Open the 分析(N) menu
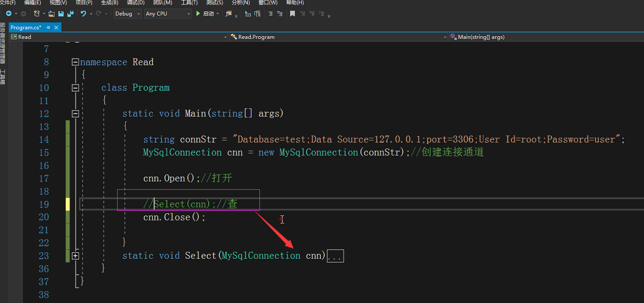644x303 pixels. (x=241, y=3)
